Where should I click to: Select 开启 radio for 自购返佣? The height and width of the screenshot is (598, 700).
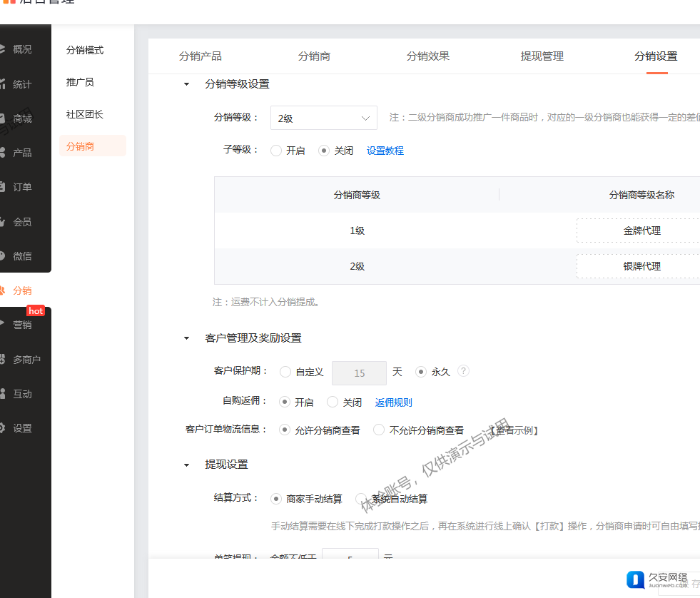285,402
